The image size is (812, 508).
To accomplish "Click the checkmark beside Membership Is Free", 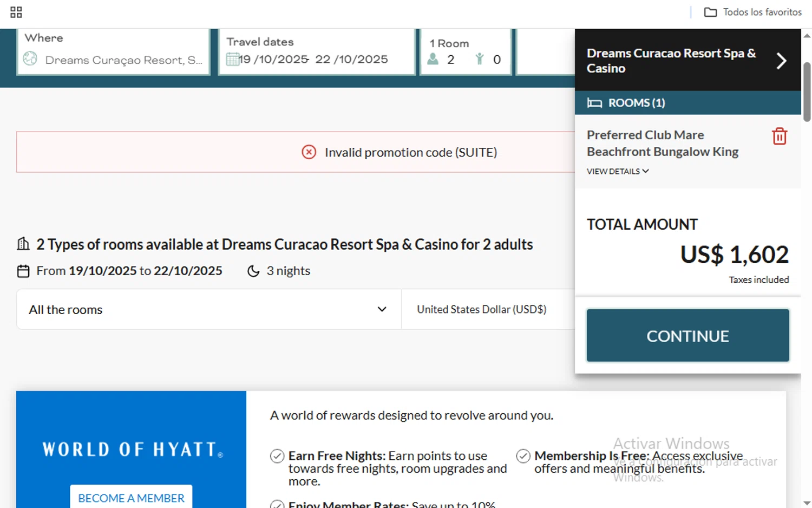I will click(523, 456).
